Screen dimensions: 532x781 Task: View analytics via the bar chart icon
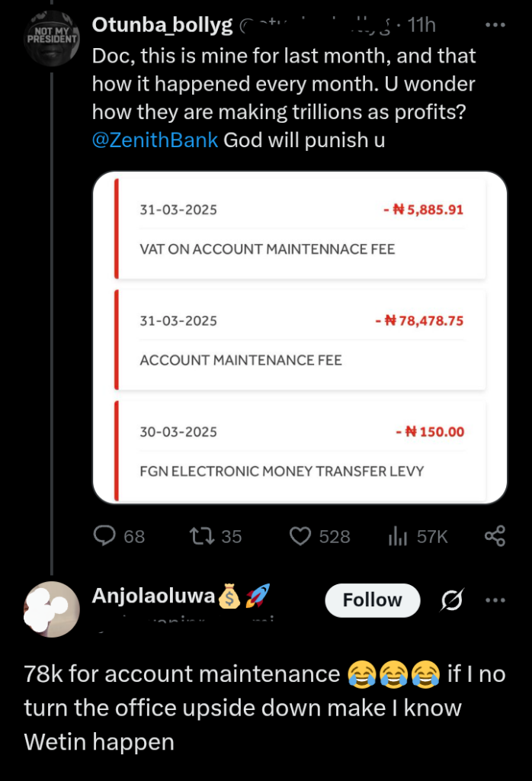click(398, 536)
